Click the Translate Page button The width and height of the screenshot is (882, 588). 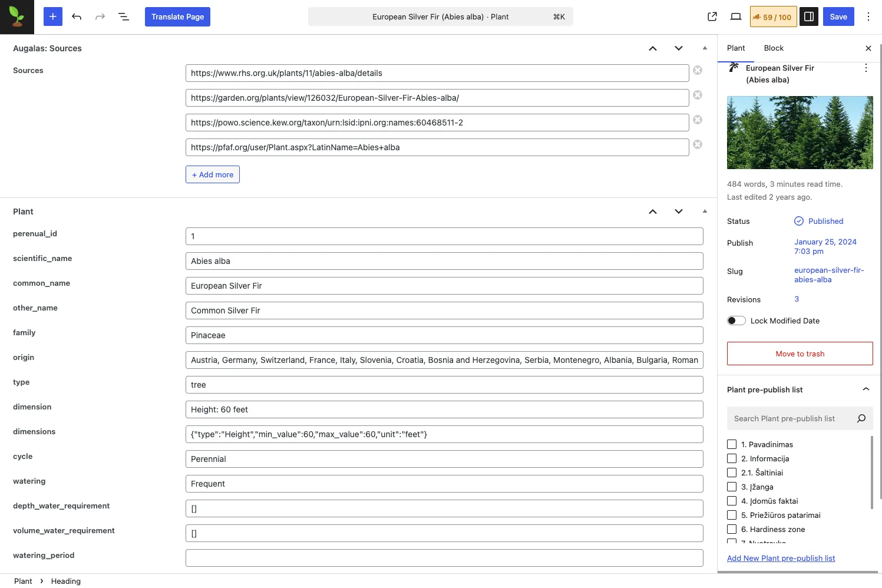177,16
